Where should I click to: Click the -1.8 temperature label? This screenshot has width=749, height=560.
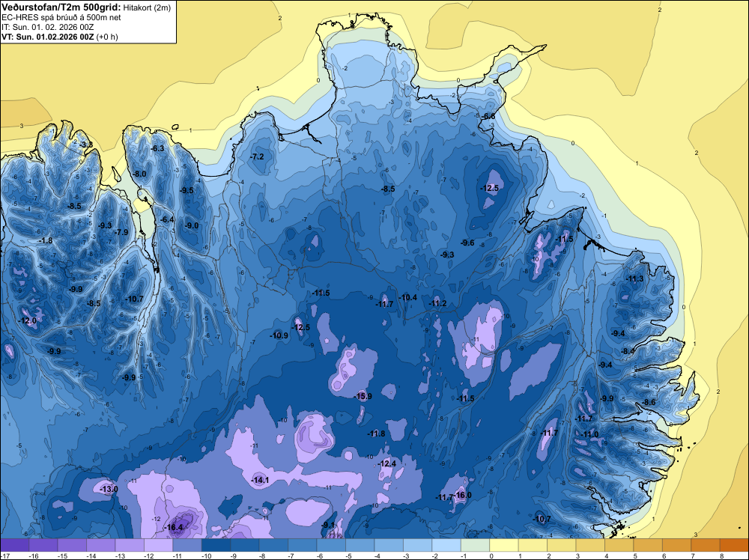(46, 240)
